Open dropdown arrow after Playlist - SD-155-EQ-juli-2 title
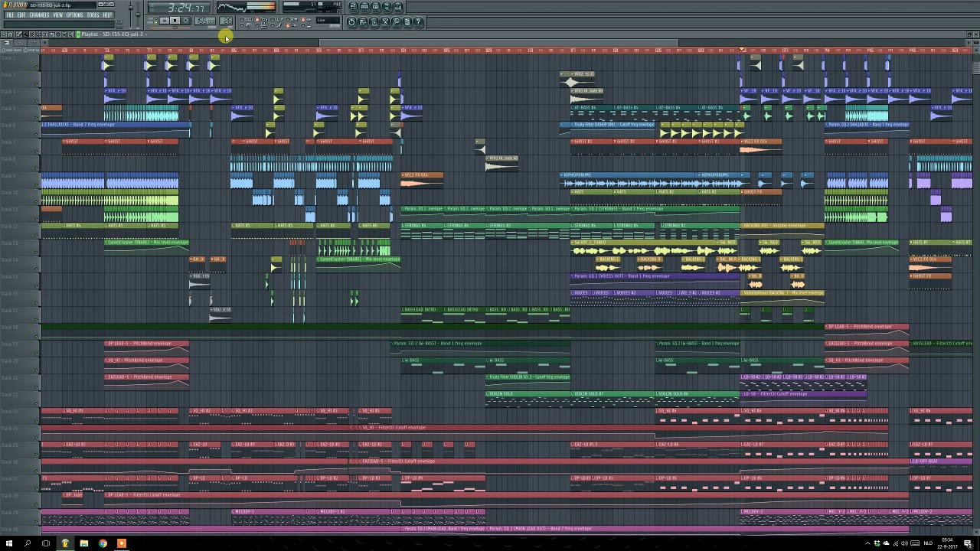 (146, 34)
